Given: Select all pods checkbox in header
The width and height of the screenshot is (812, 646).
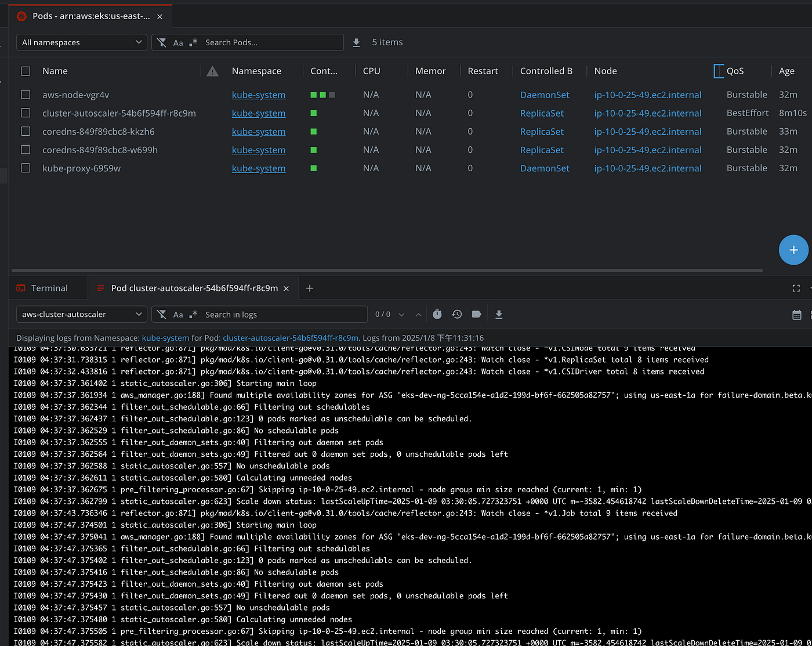Looking at the screenshot, I should coord(26,71).
